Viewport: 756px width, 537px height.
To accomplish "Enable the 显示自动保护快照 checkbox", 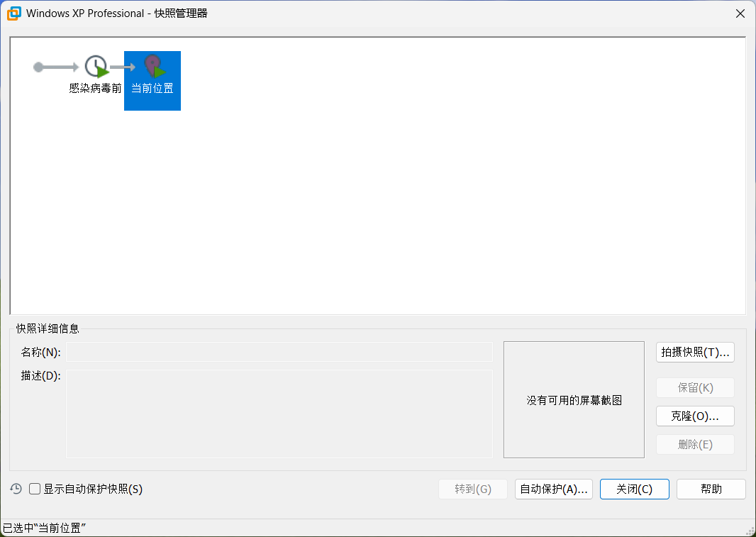I will [35, 489].
